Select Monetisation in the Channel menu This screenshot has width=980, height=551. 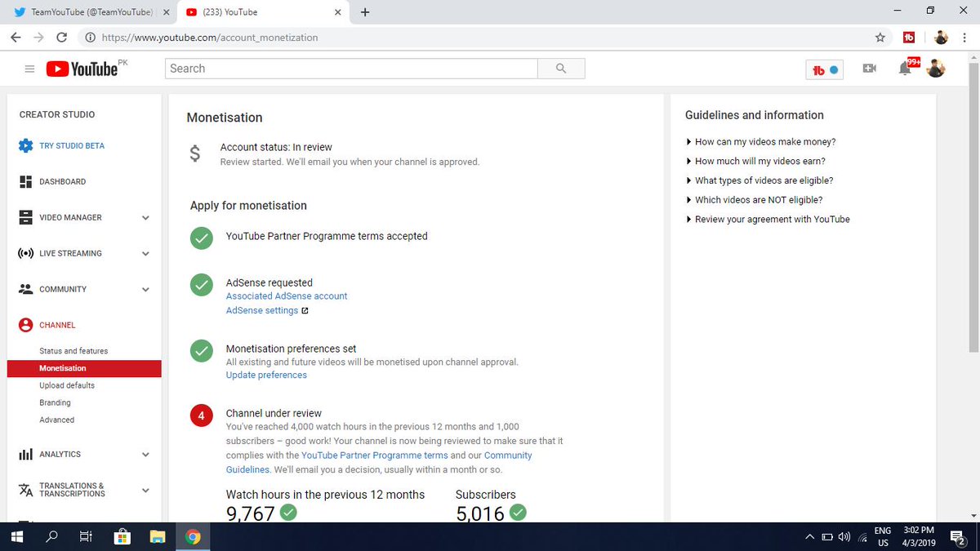tap(84, 368)
